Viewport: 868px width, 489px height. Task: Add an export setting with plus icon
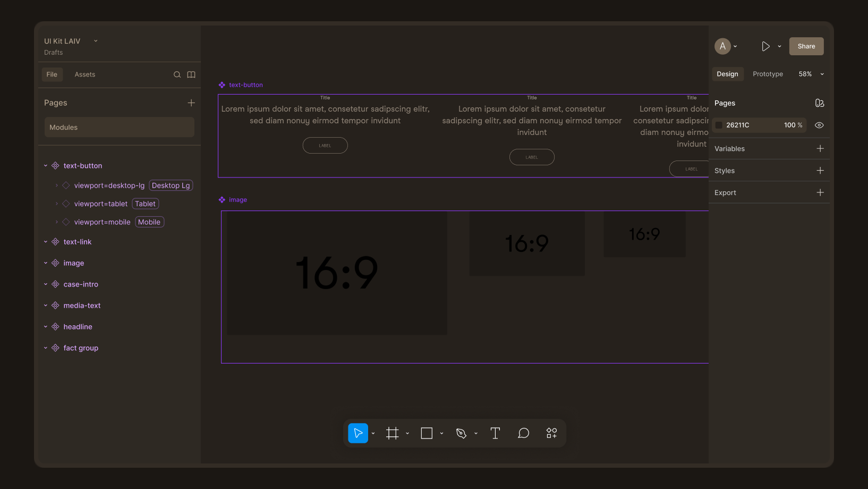pos(820,192)
